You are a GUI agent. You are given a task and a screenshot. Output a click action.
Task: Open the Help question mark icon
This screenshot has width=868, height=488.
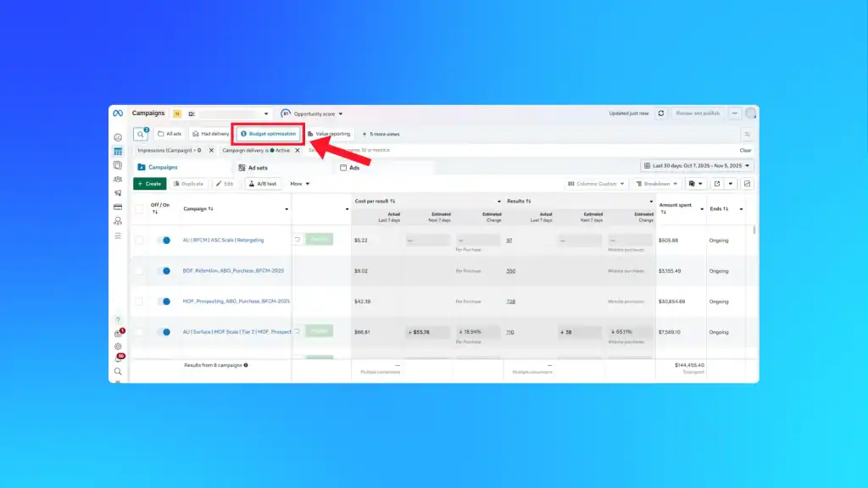click(118, 319)
